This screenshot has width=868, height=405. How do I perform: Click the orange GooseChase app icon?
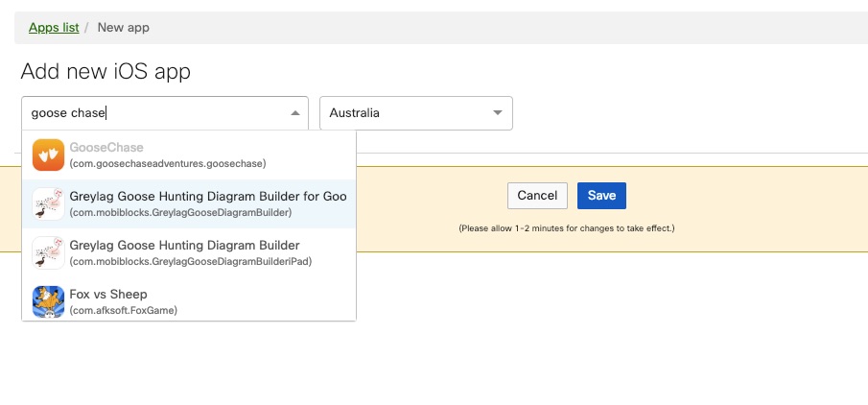point(48,155)
